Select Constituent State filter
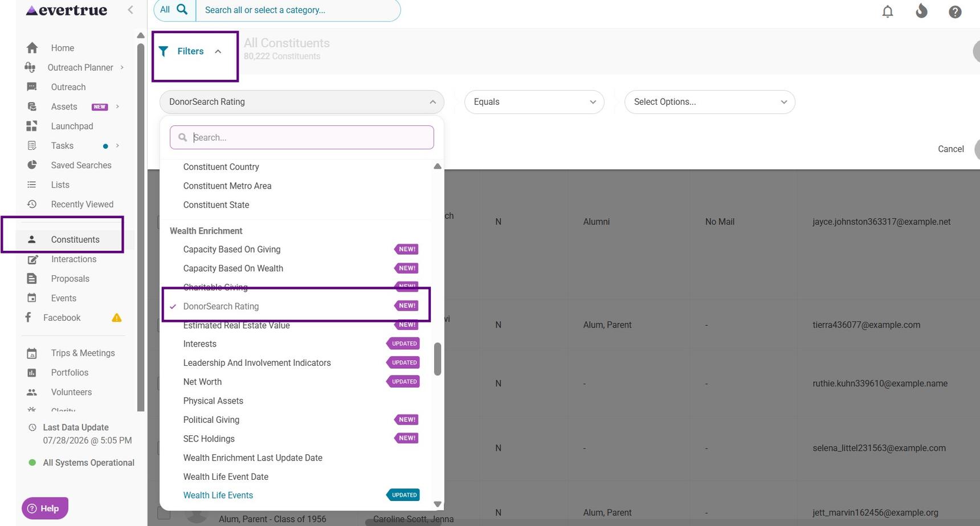 [216, 205]
